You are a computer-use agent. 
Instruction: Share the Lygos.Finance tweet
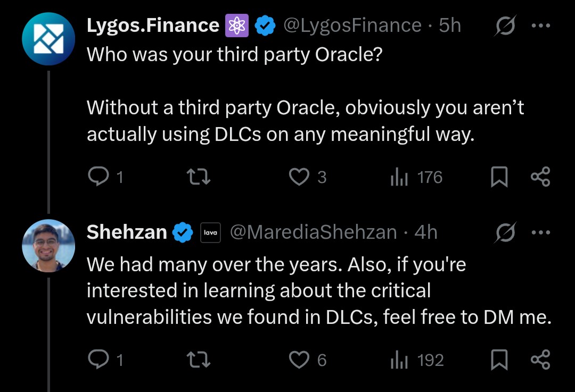click(540, 177)
